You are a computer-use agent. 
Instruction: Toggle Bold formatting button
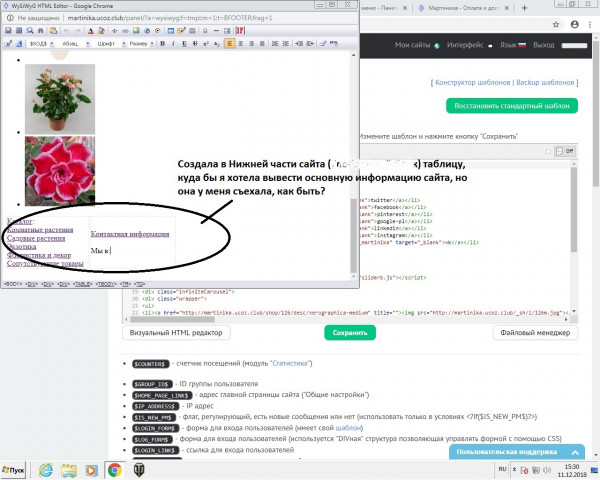click(163, 44)
